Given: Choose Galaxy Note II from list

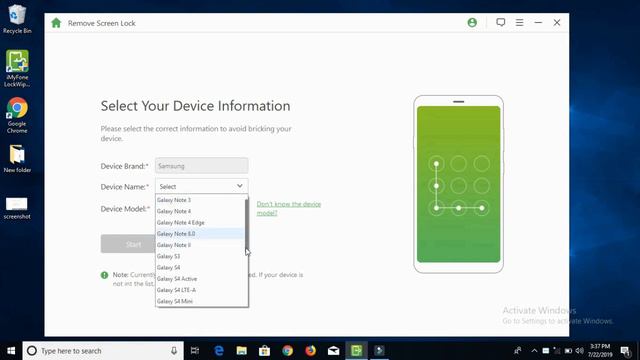Looking at the screenshot, I should click(200, 245).
